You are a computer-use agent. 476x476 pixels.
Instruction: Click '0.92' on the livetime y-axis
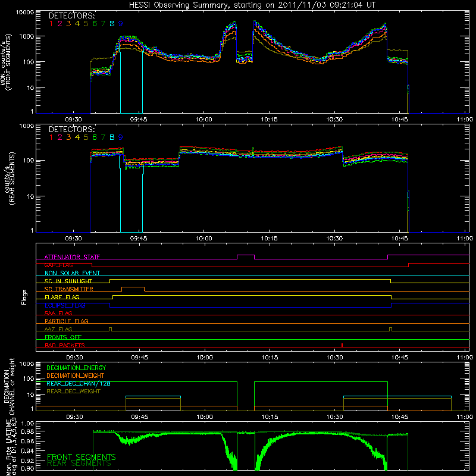[28, 461]
